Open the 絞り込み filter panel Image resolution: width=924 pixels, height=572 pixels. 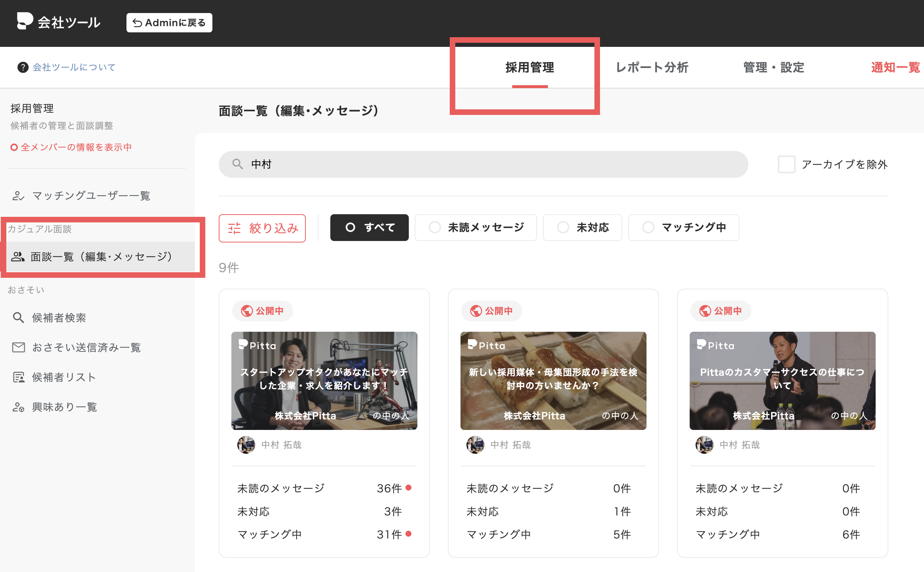coord(262,228)
